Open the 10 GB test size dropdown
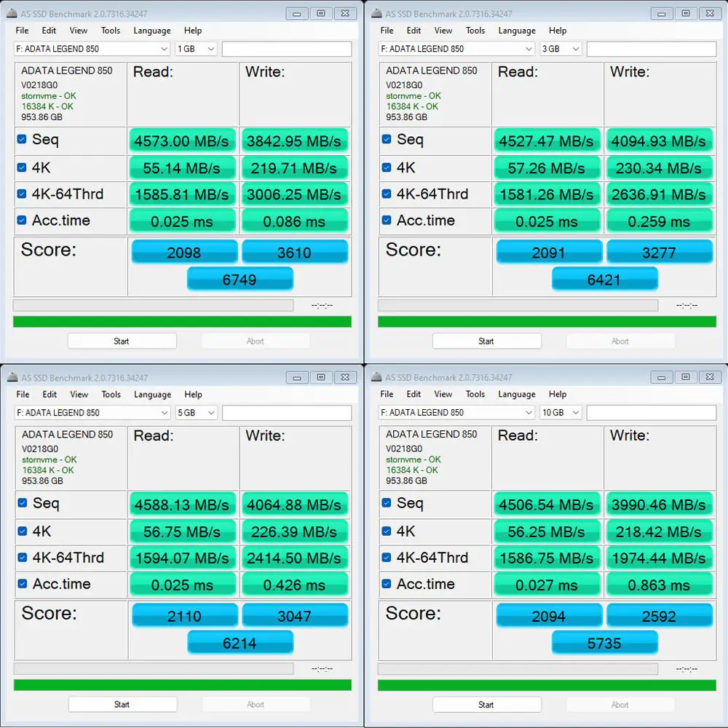Screen dimensions: 728x728 click(561, 412)
